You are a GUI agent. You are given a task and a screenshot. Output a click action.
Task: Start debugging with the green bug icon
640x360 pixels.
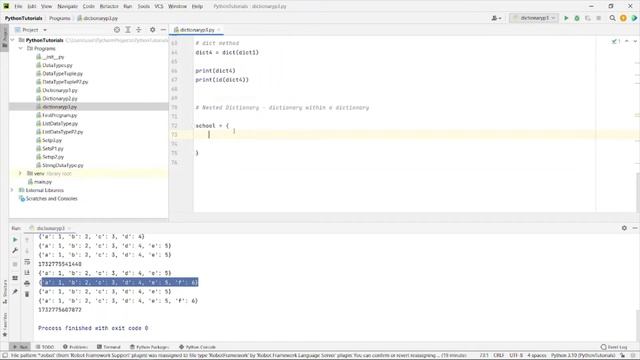point(577,18)
